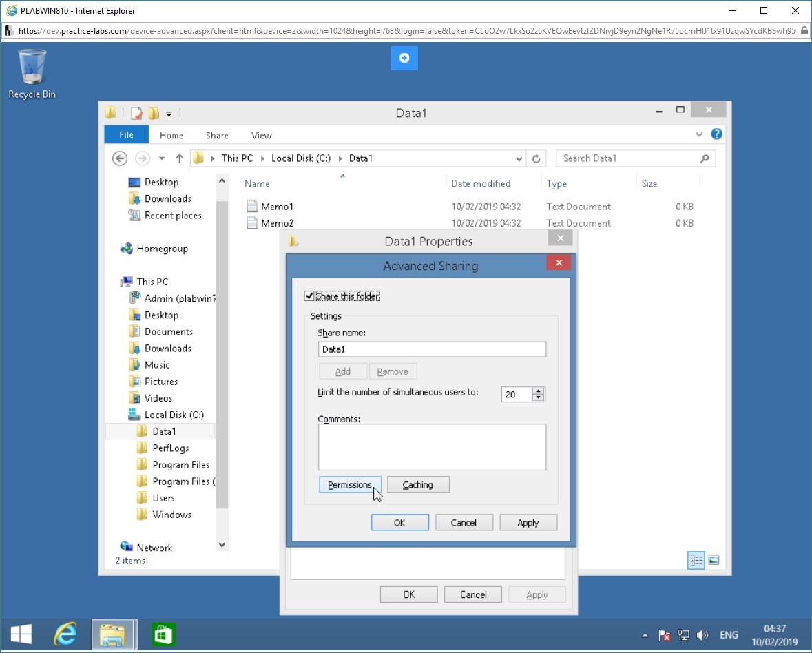Select PerfLogs folder in tree
This screenshot has height=653, width=812.
pos(163,448)
